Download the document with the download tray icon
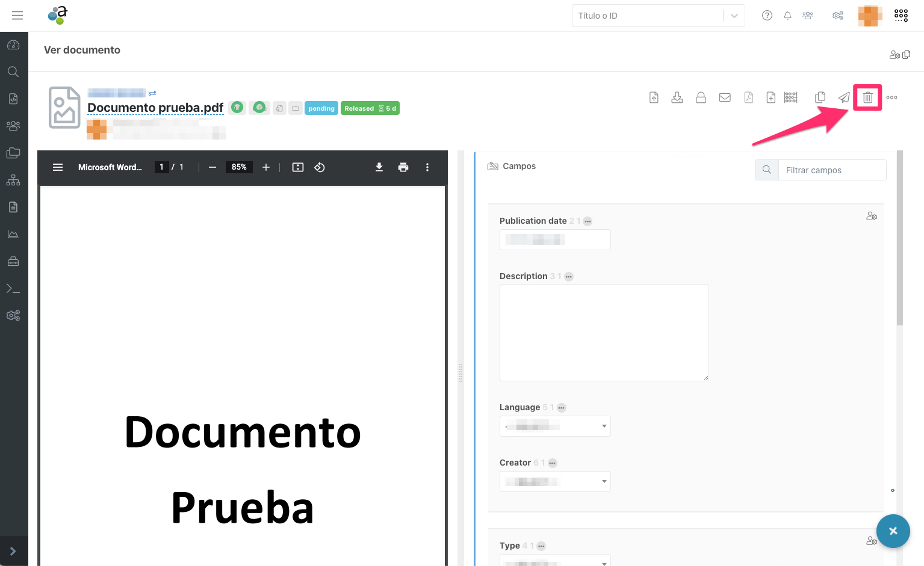924x566 pixels. 677,97
